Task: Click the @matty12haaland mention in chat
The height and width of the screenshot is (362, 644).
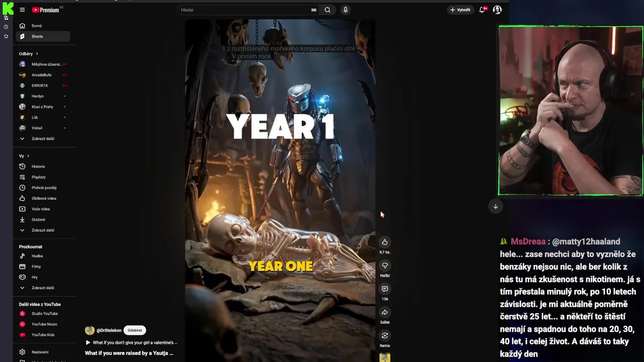Action: [x=586, y=241]
